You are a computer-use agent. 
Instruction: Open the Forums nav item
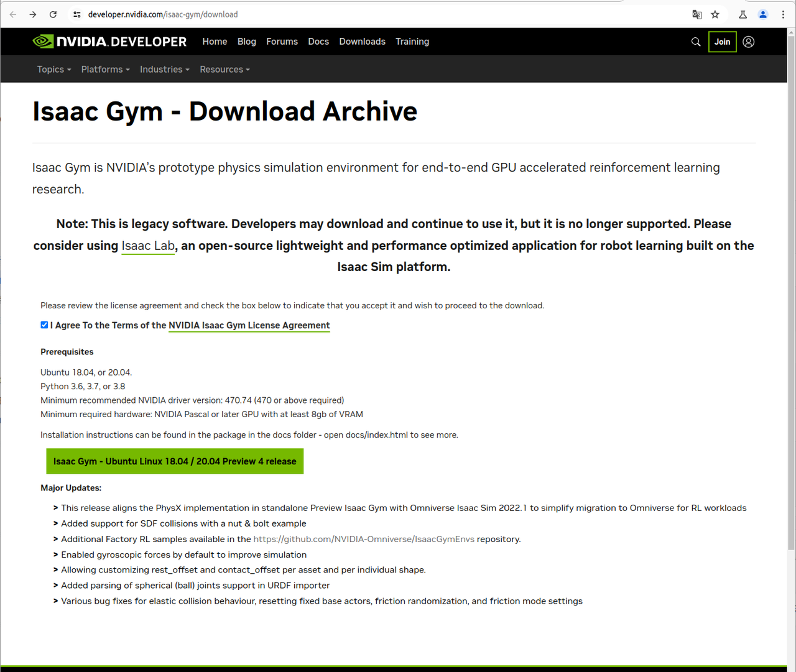point(282,42)
